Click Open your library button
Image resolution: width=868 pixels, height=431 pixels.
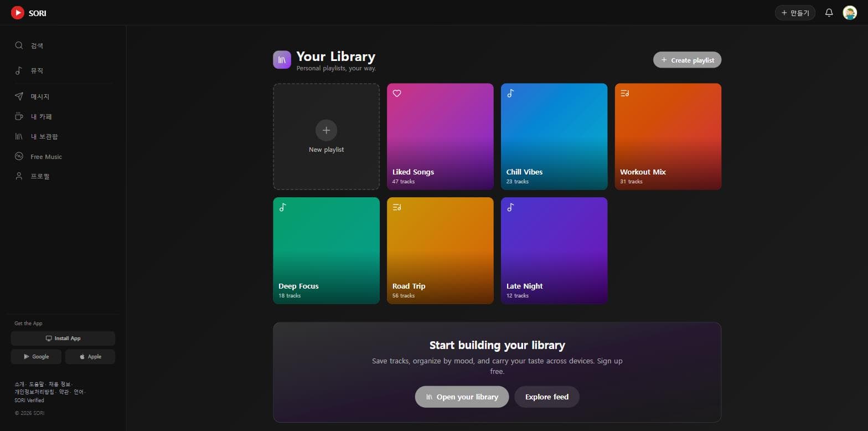click(x=462, y=397)
